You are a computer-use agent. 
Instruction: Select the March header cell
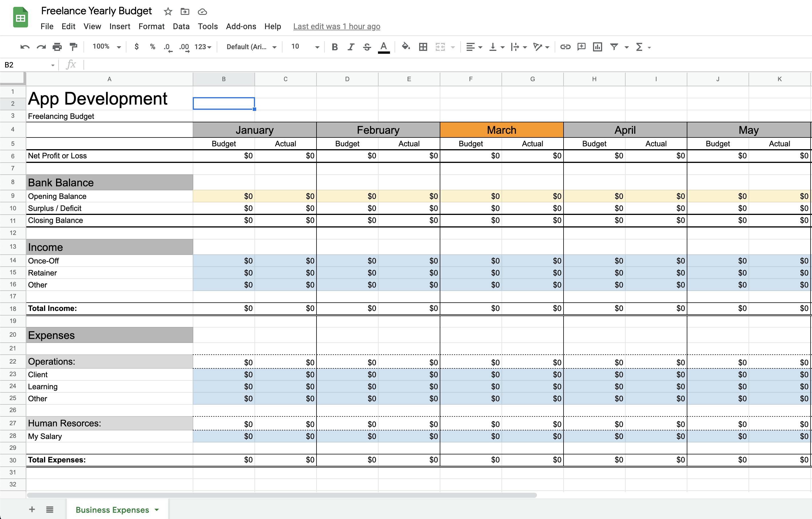(x=501, y=130)
